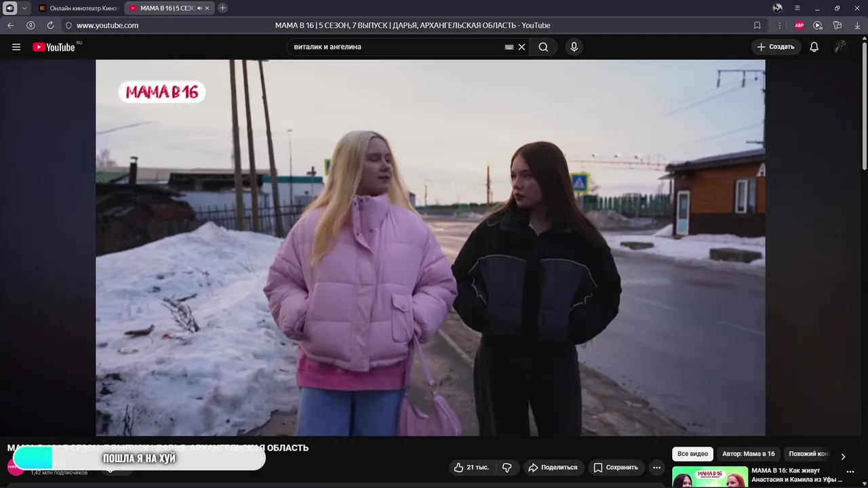Like the video (21 тыс.)
This screenshot has height=488, width=868.
(x=472, y=467)
